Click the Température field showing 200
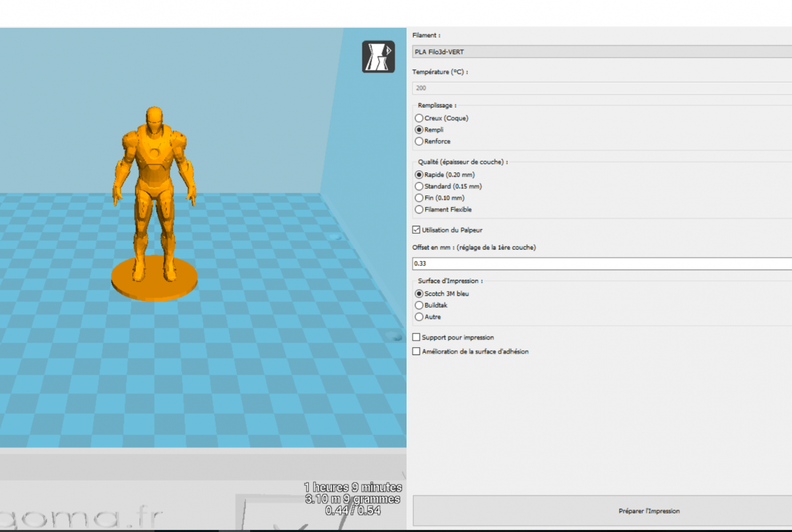The height and width of the screenshot is (532, 792). [x=602, y=88]
